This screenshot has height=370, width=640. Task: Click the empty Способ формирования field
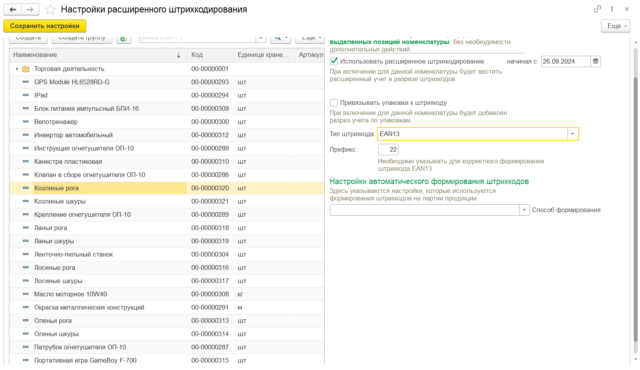tap(424, 210)
